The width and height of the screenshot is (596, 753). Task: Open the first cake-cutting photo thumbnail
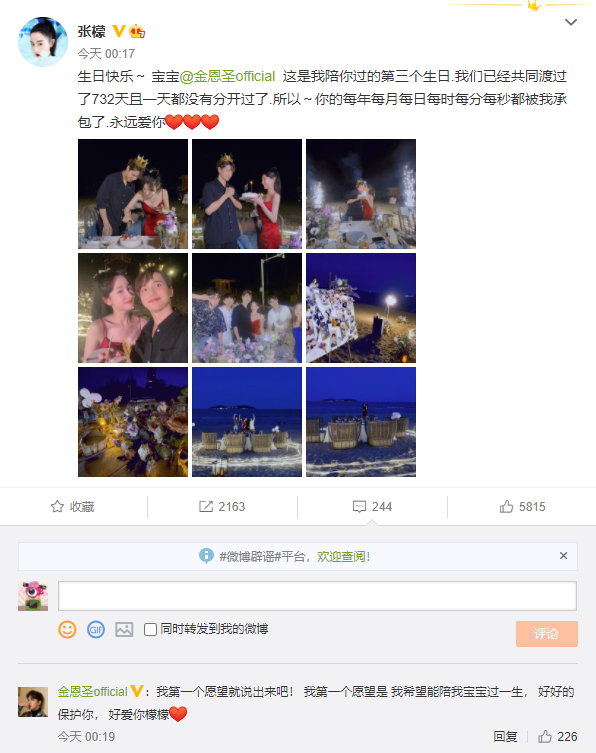(133, 194)
